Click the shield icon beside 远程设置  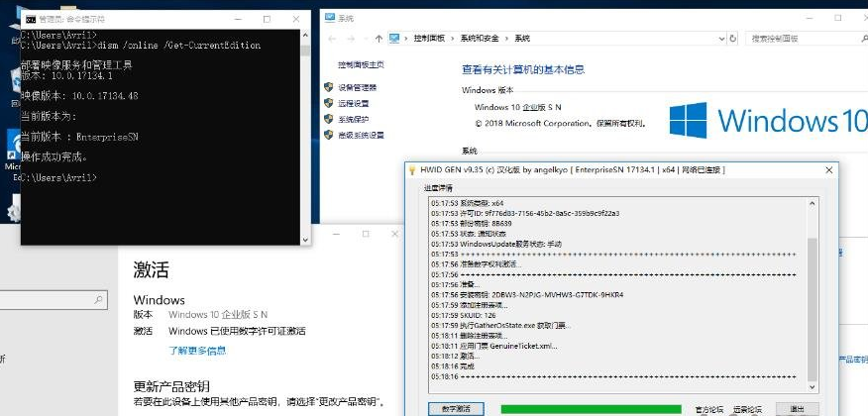(328, 103)
